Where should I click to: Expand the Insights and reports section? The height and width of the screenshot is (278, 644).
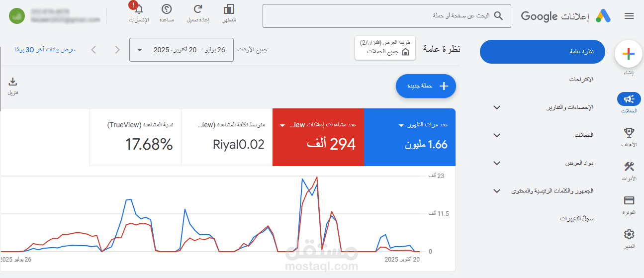coord(496,107)
